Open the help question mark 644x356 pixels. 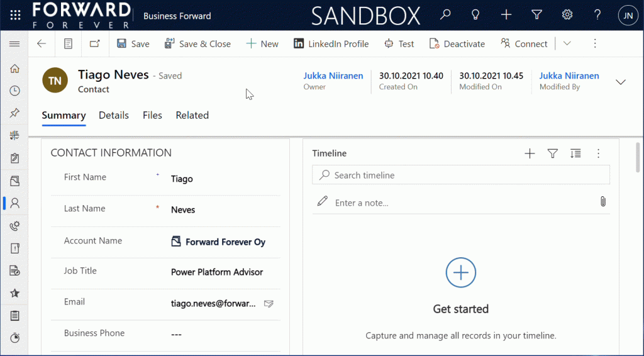click(597, 15)
